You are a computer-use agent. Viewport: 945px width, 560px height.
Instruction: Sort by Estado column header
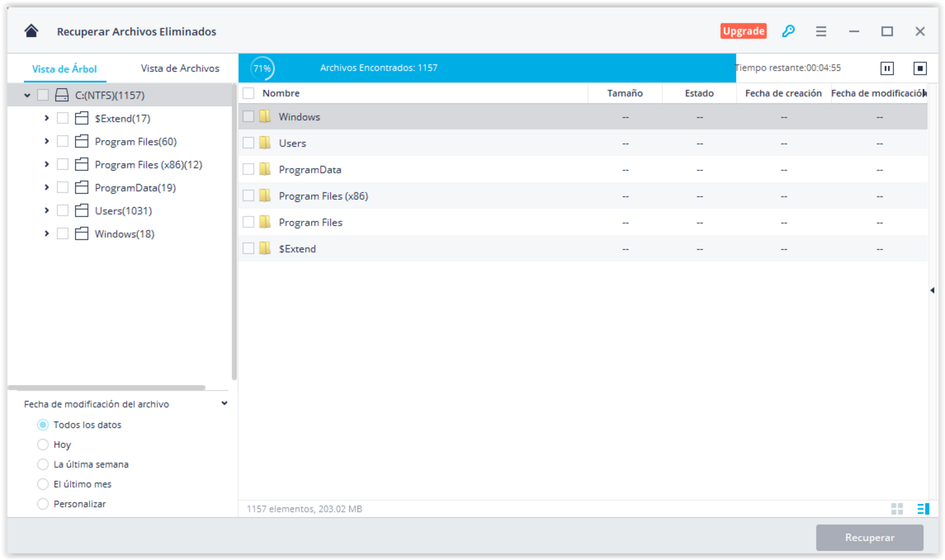699,93
